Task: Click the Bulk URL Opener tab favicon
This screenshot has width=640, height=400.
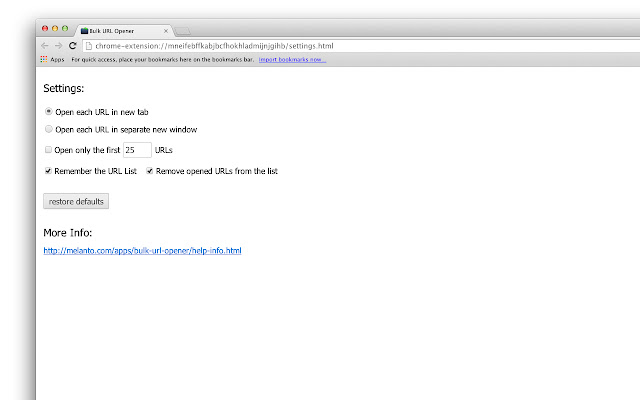Action: tap(84, 31)
